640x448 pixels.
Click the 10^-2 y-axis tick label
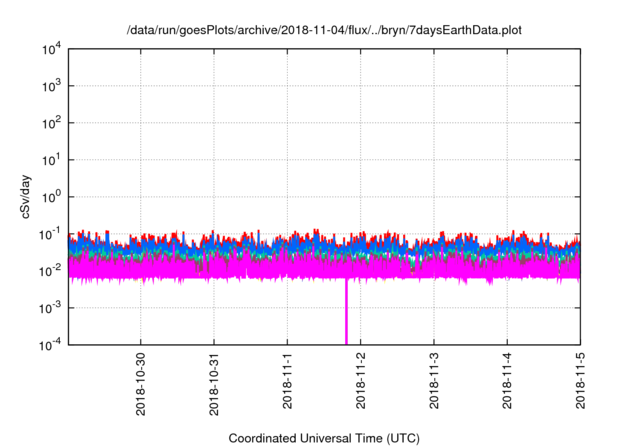[51, 270]
